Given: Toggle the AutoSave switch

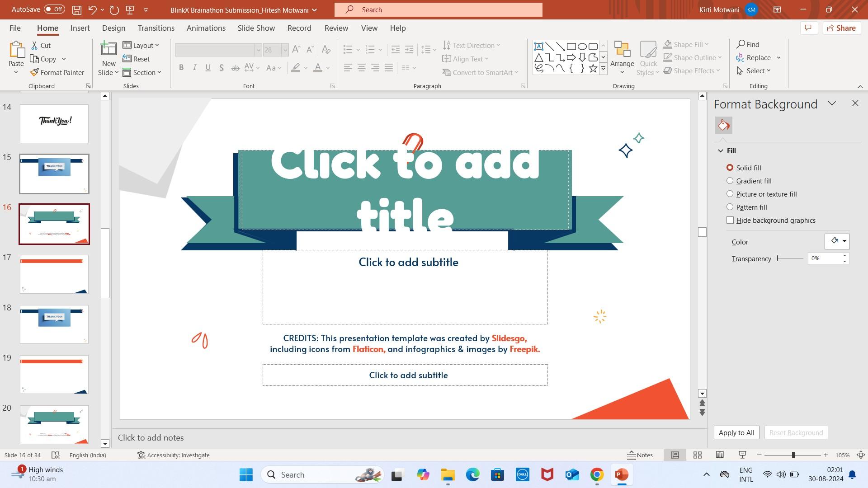Looking at the screenshot, I should tap(54, 9).
